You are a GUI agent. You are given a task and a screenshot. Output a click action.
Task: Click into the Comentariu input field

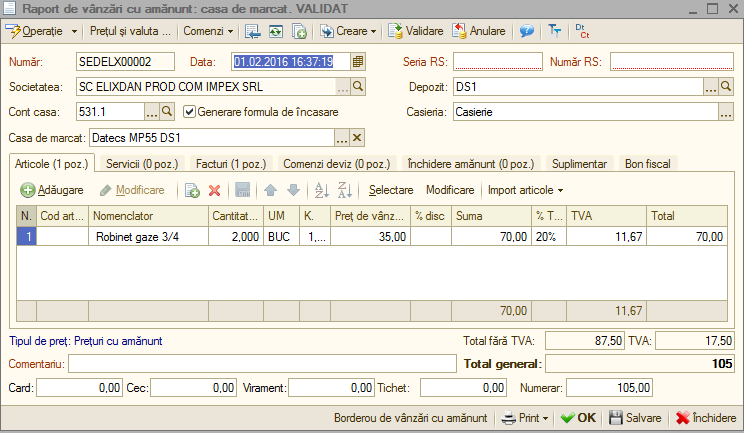pos(262,364)
